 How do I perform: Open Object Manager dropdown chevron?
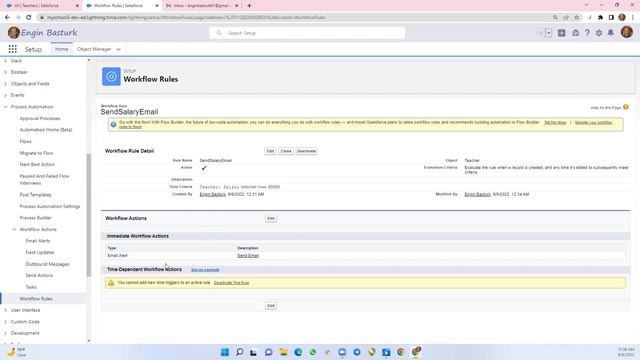coord(118,49)
